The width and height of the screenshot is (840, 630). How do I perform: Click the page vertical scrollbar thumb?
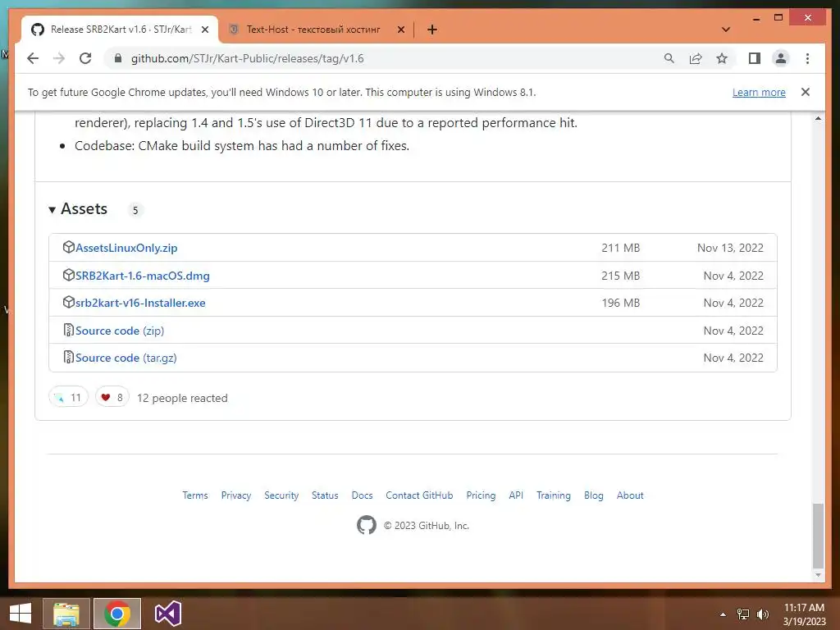(x=818, y=536)
